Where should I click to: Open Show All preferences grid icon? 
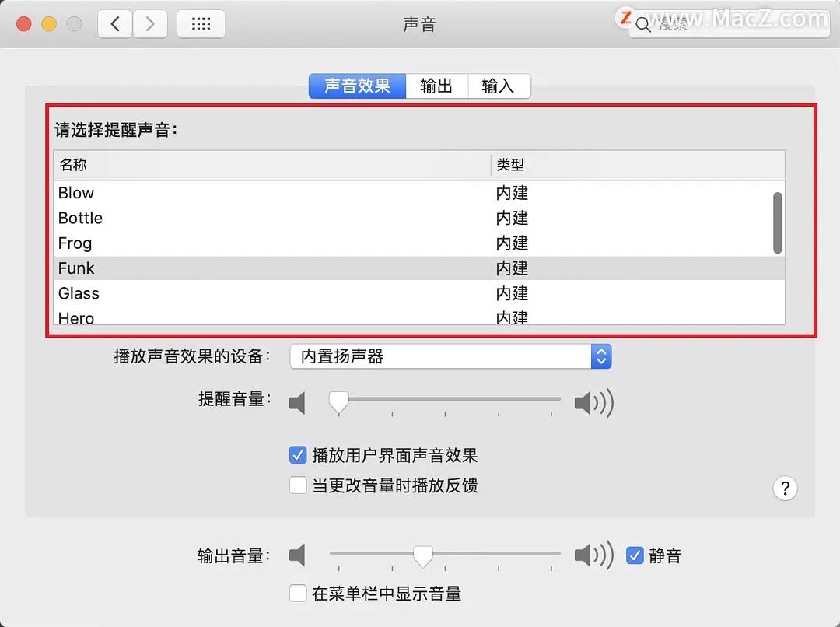(201, 23)
